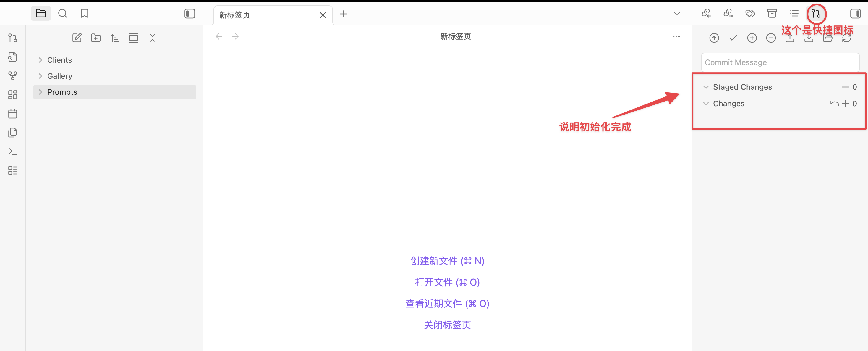Open the bookmarks icon tab
Viewport: 868px width, 351px height.
pyautogui.click(x=84, y=14)
